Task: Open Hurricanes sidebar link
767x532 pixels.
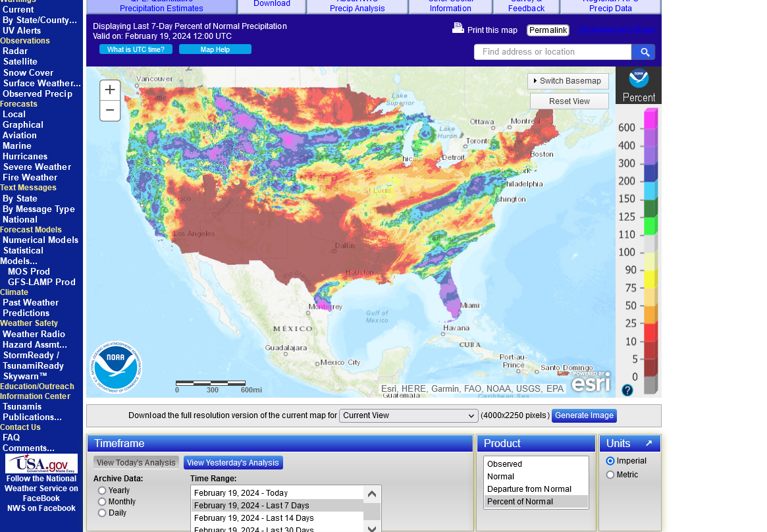Action: [25, 157]
